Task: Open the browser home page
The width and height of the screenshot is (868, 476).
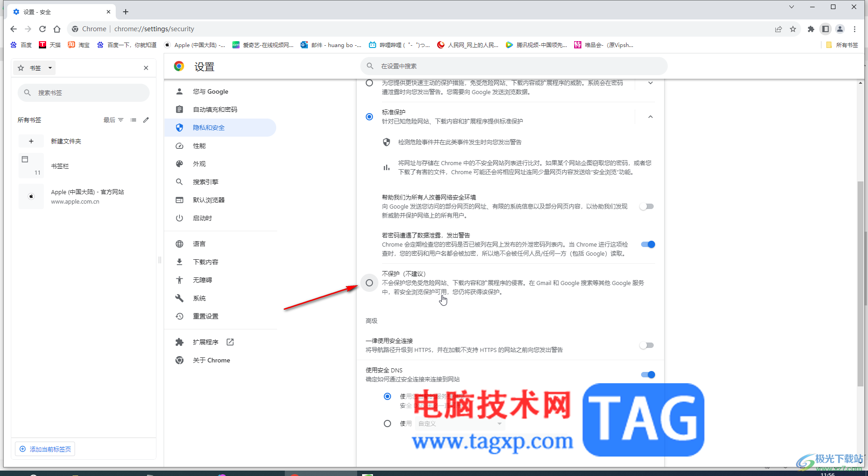Action: (x=57, y=29)
